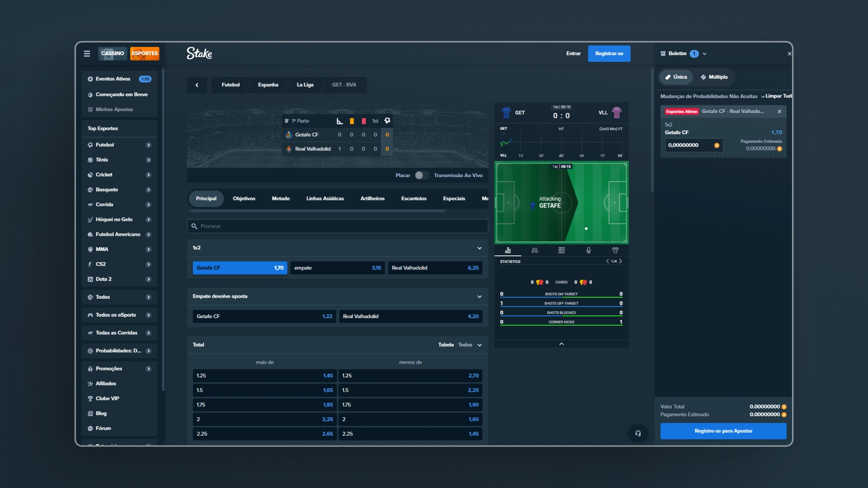Click the bet amount input field
The width and height of the screenshot is (868, 488).
point(694,145)
